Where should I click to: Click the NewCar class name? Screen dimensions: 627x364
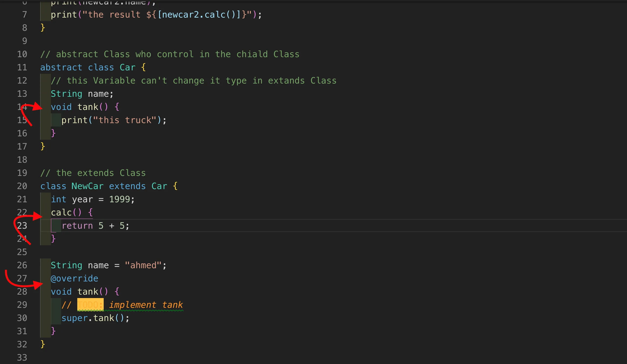click(x=87, y=186)
